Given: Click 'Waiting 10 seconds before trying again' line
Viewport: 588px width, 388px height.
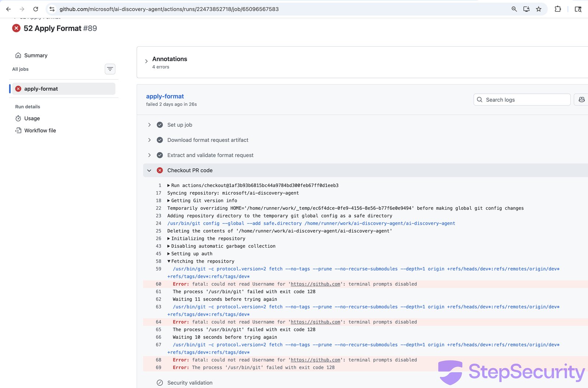Looking at the screenshot, I should point(225,337).
